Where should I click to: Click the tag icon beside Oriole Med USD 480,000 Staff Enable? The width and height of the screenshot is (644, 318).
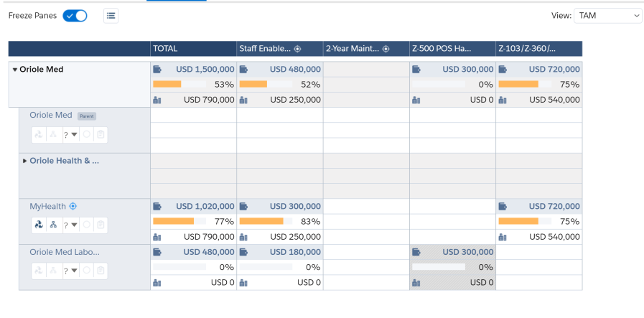[243, 70]
